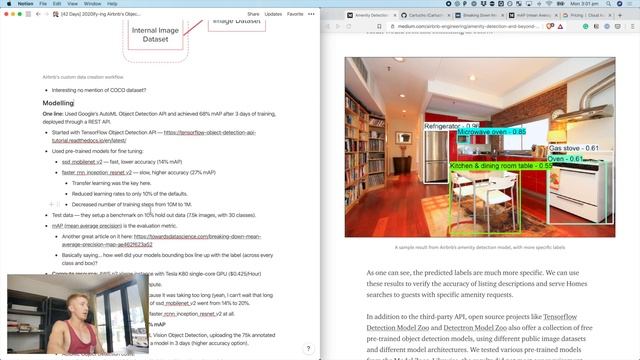Open the Window menu
This screenshot has width=640, height=360.
point(92,4)
